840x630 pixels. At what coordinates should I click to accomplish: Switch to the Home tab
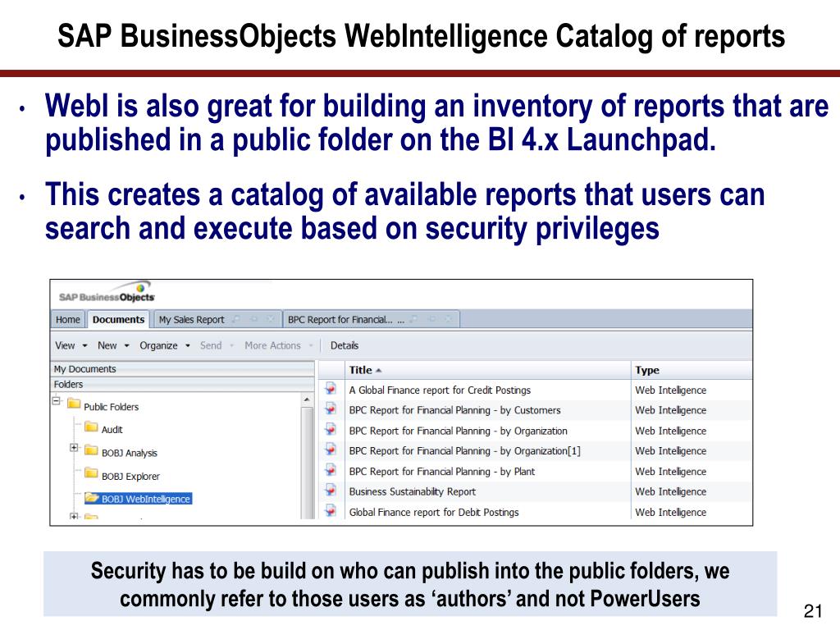[x=68, y=320]
